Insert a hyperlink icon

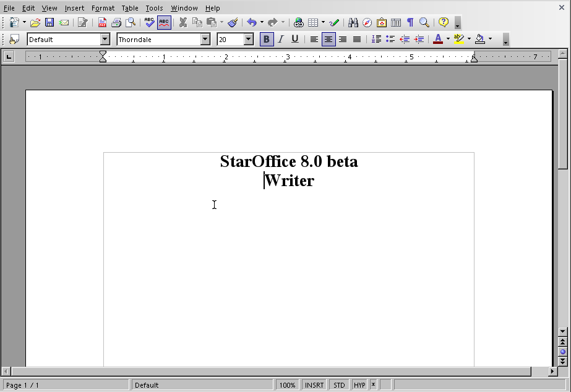pyautogui.click(x=299, y=22)
